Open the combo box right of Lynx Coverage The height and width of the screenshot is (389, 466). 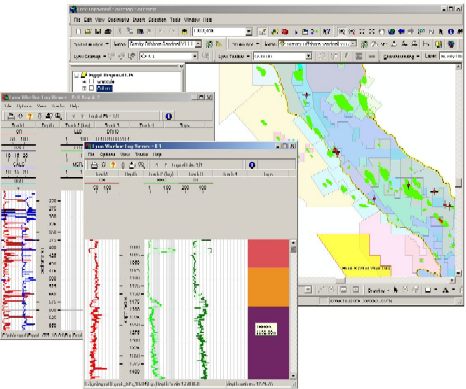tap(169, 56)
